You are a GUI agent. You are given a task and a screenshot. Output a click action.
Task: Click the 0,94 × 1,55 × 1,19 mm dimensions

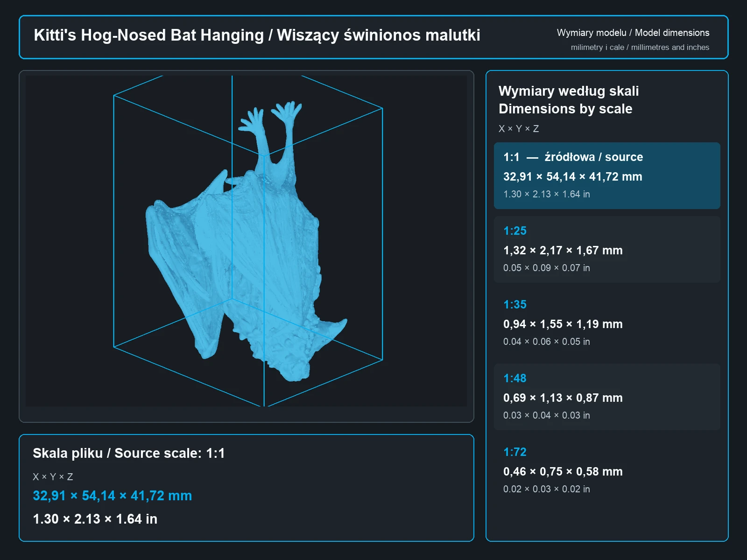[563, 324]
